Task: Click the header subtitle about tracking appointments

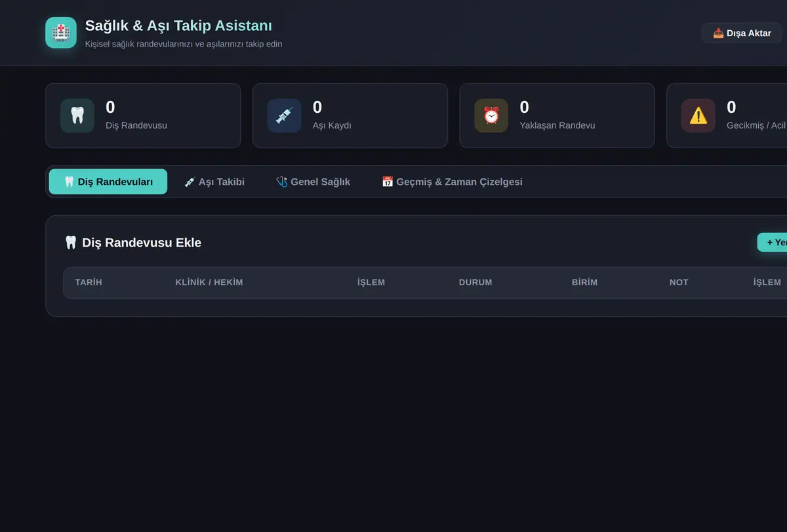Action: (184, 44)
